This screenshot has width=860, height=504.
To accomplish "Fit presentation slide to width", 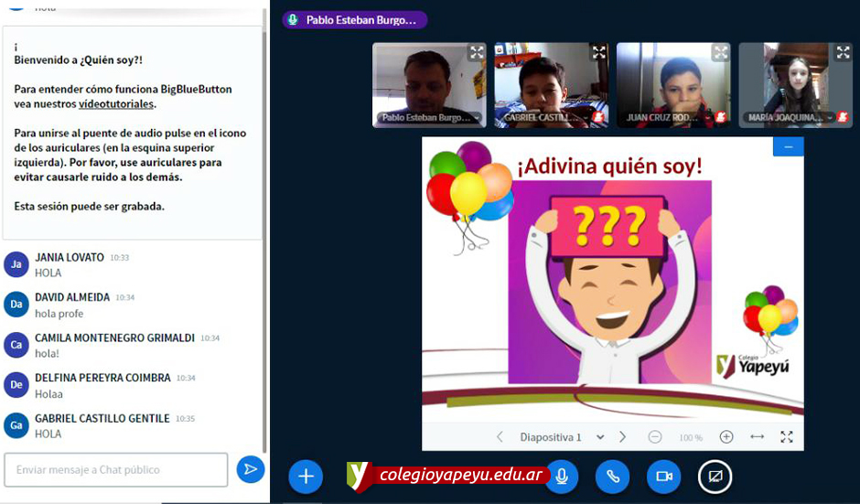I will tap(757, 437).
